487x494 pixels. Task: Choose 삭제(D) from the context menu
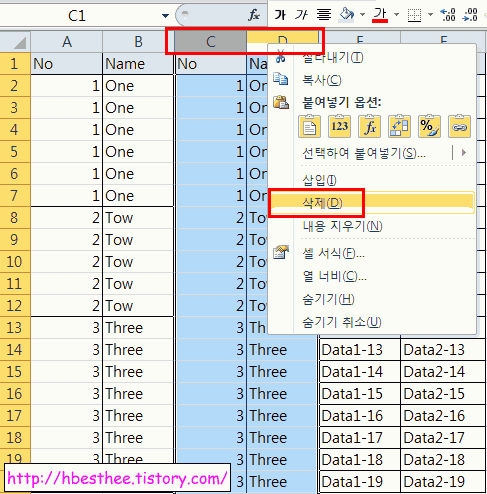pyautogui.click(x=372, y=203)
